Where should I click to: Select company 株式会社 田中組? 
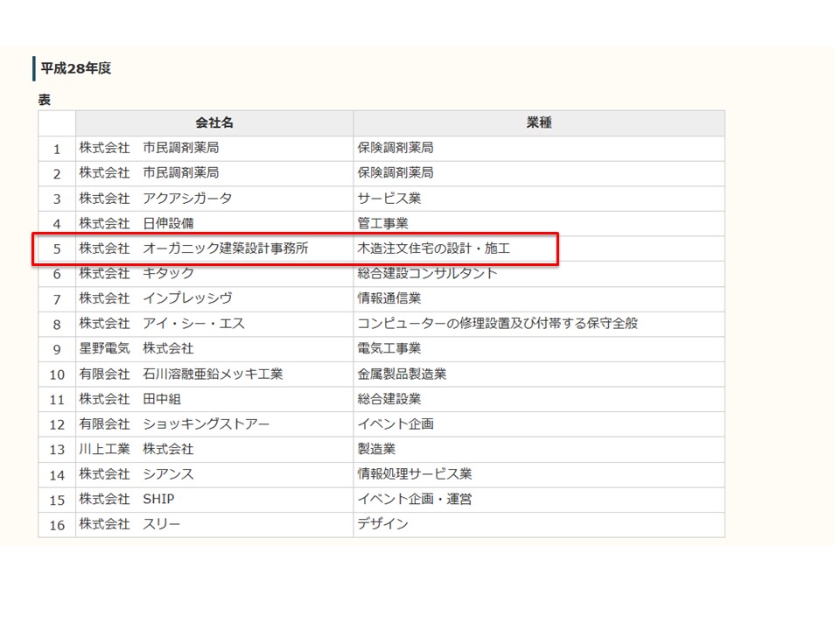click(x=130, y=399)
